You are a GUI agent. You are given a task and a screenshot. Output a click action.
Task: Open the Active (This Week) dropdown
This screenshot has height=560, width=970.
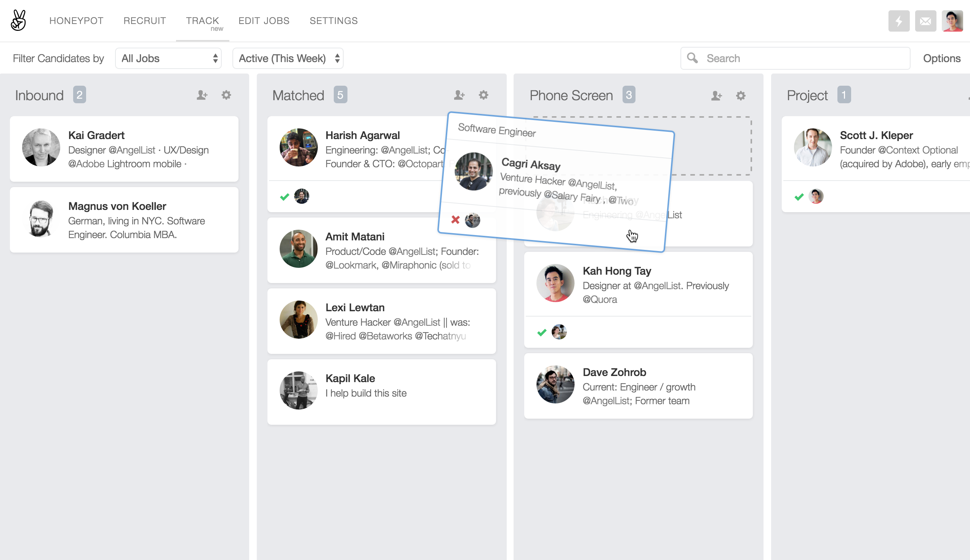(x=288, y=58)
